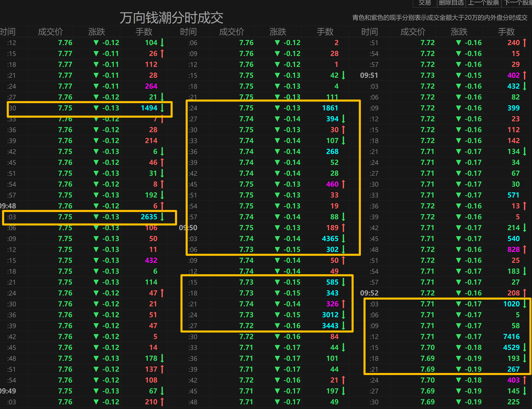The image size is (532, 409).
Task: Click the 09:50 time label
Action: click(188, 228)
